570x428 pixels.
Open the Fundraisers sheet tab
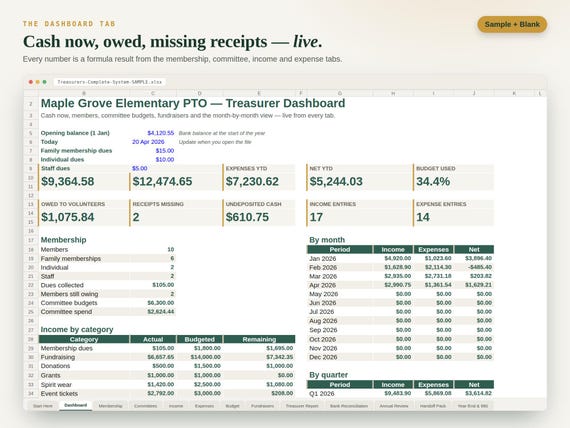(262, 406)
